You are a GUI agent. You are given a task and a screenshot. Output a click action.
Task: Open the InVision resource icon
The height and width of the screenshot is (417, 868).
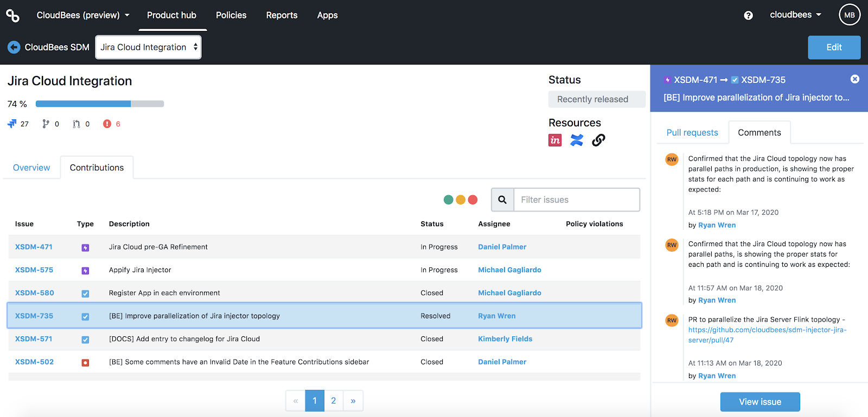pyautogui.click(x=555, y=140)
